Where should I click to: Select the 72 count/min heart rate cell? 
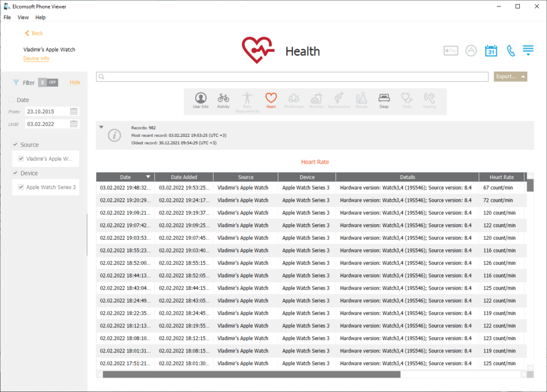[x=502, y=200]
